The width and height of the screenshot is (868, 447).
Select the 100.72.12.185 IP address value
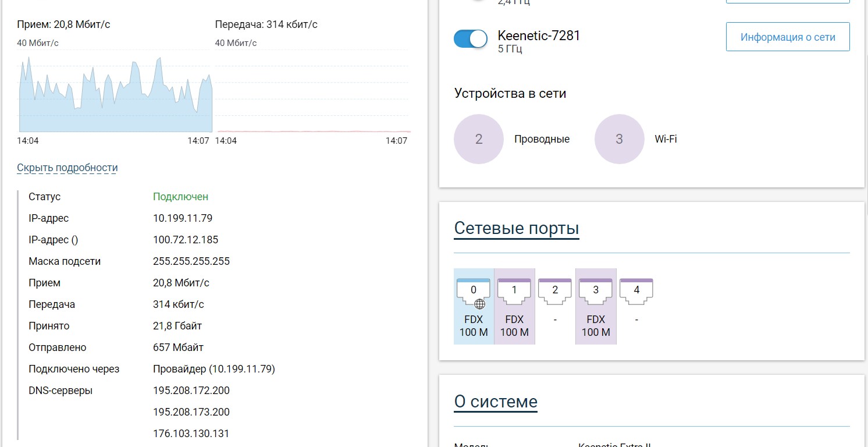[x=186, y=240]
